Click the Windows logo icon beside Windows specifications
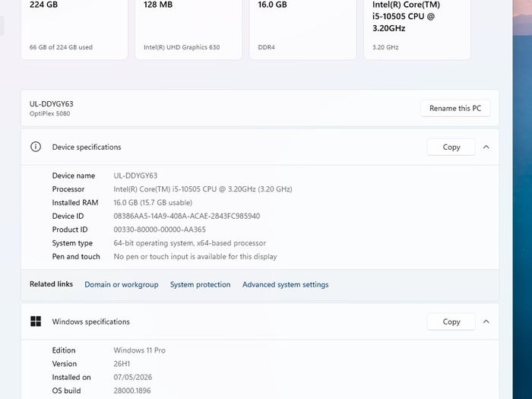The width and height of the screenshot is (532, 399). tap(36, 321)
